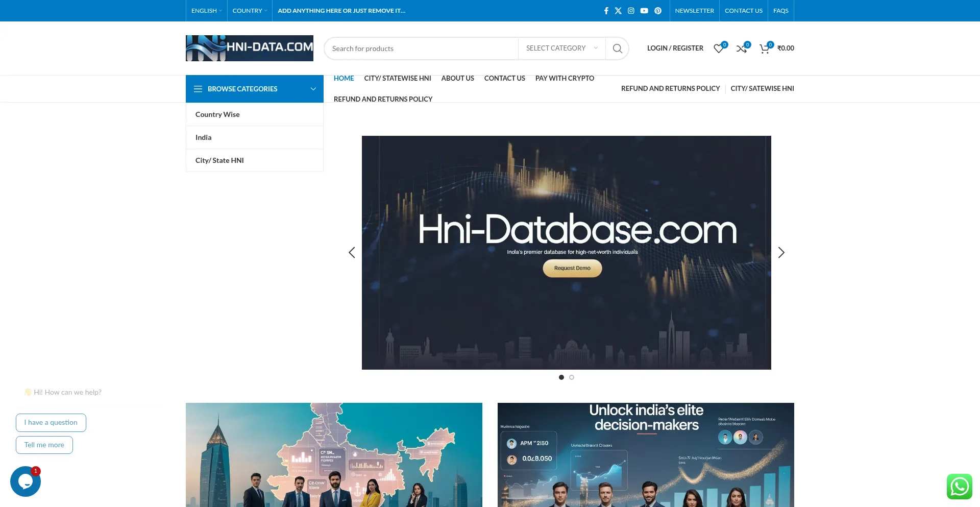980x507 pixels.
Task: Open WhatsApp chat button
Action: 959,486
